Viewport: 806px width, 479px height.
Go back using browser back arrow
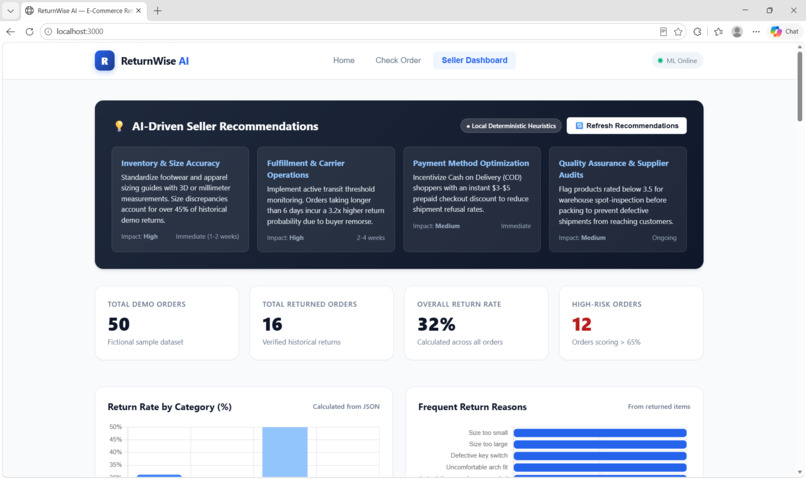click(x=10, y=31)
